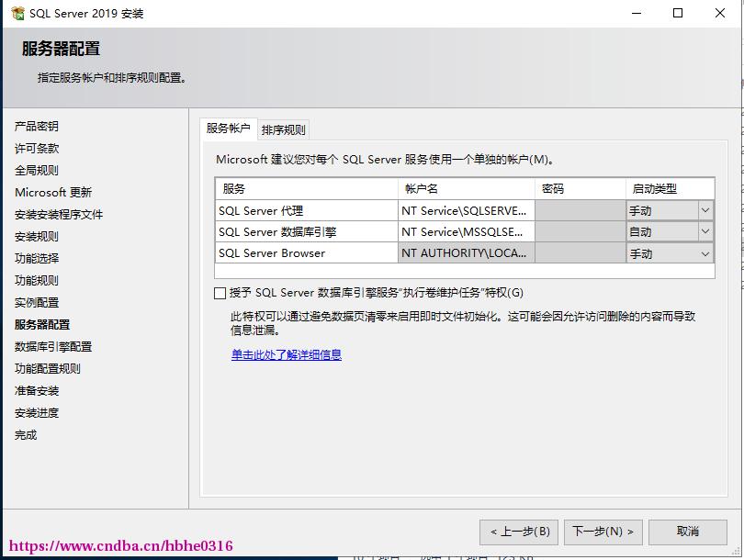Switch to the 排序规则 tab
The width and height of the screenshot is (744, 560).
click(x=283, y=130)
